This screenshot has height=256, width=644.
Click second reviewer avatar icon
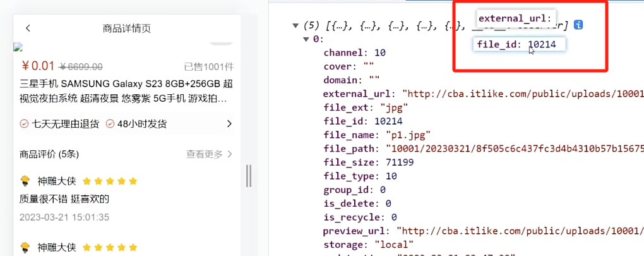[25, 247]
